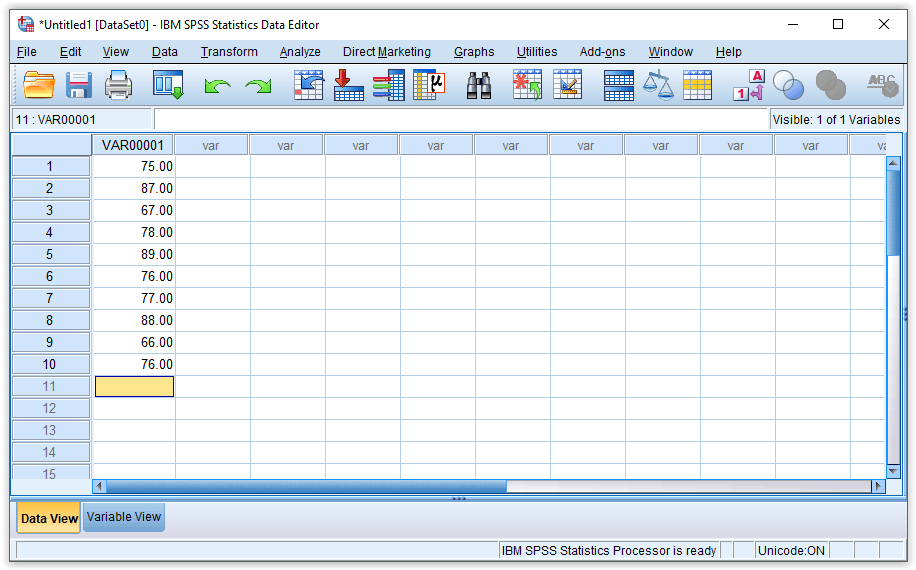Select the Data View tab
Screen dimensions: 916x570
[x=49, y=519]
